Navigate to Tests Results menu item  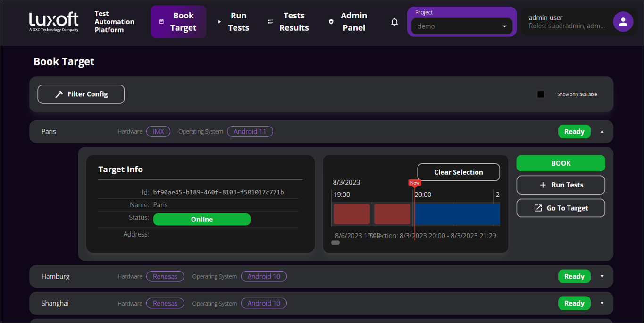[293, 21]
